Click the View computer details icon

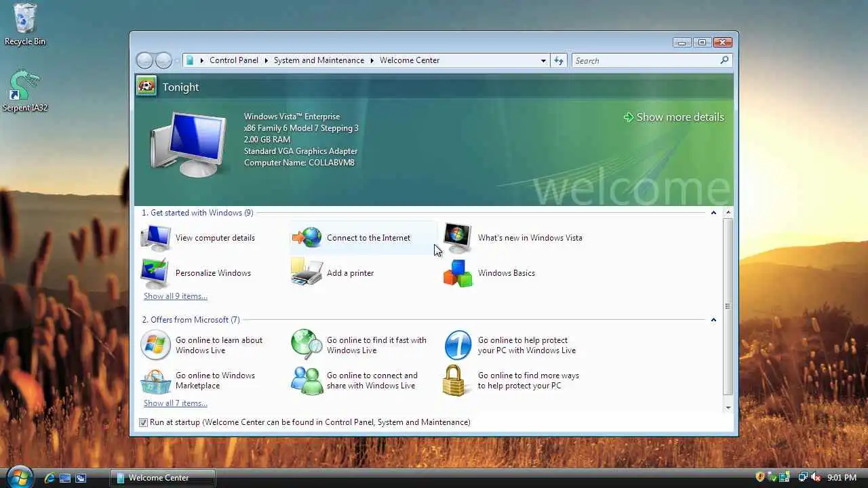point(156,237)
